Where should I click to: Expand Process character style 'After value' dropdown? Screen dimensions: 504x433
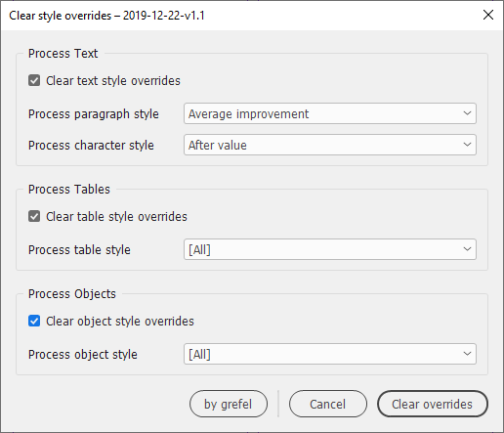[330, 145]
